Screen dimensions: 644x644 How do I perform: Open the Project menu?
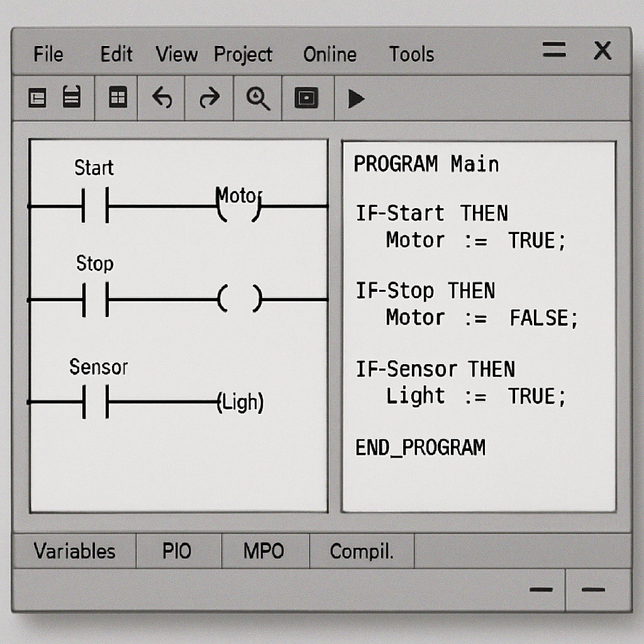[243, 55]
